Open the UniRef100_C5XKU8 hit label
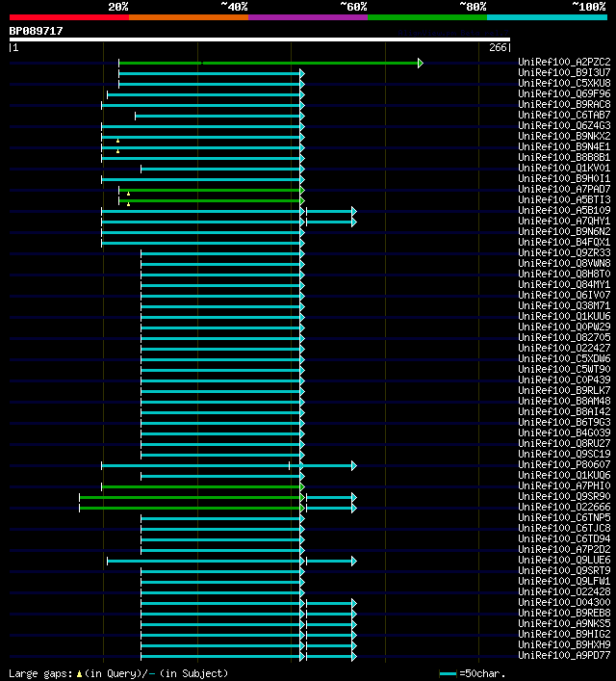The height and width of the screenshot is (681, 616). click(x=564, y=83)
